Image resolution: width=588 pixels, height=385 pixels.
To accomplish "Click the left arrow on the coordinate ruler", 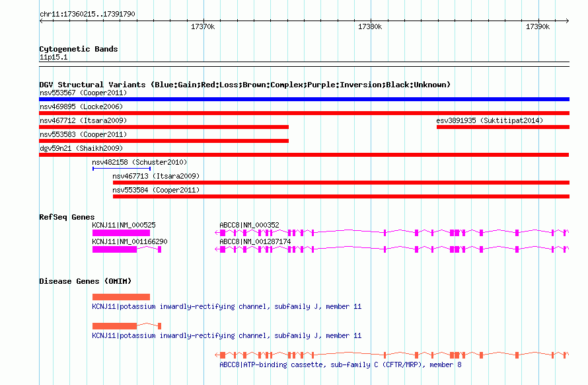I will click(x=41, y=21).
